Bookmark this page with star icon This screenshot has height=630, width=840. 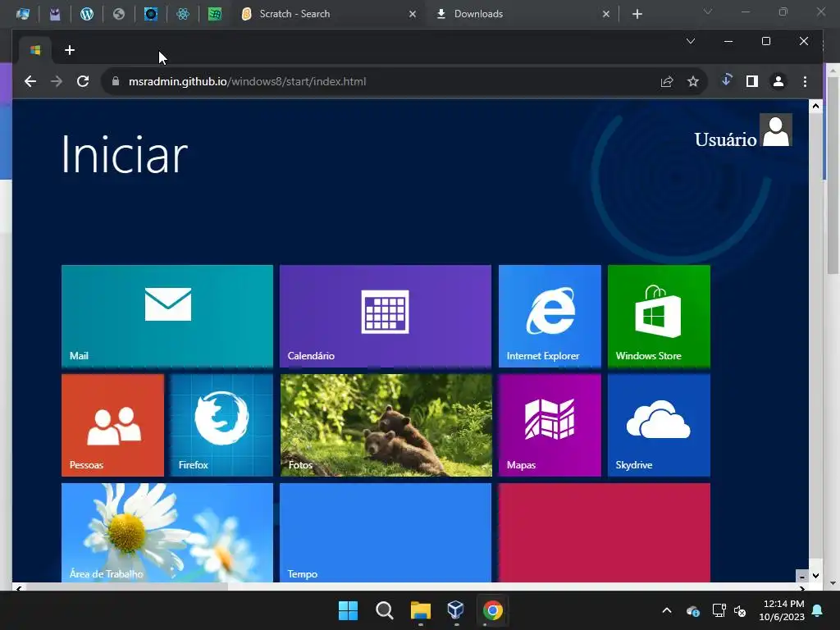pos(693,81)
